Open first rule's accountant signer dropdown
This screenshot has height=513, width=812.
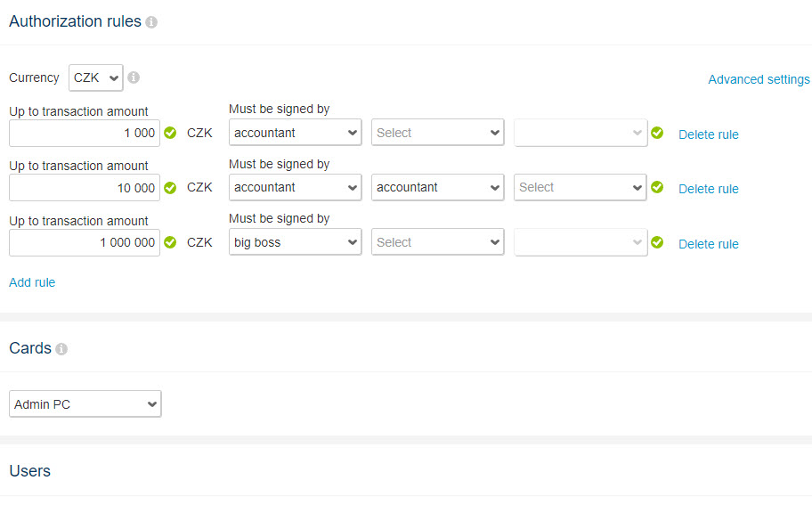296,133
